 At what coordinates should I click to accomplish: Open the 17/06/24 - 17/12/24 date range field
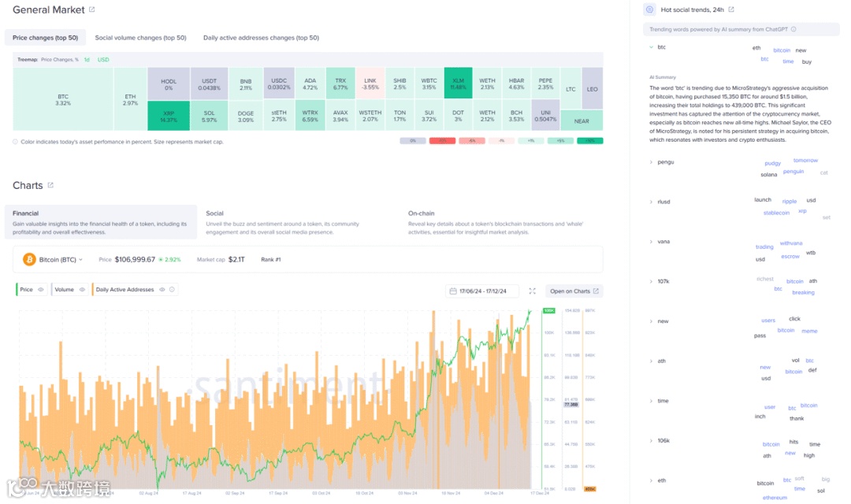(482, 291)
